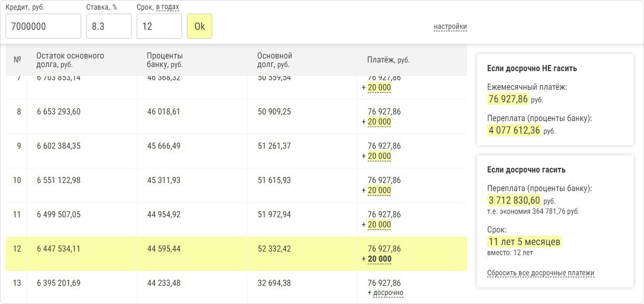
Task: Edit the 20 000 early payment in row 11
Action: click(x=379, y=225)
